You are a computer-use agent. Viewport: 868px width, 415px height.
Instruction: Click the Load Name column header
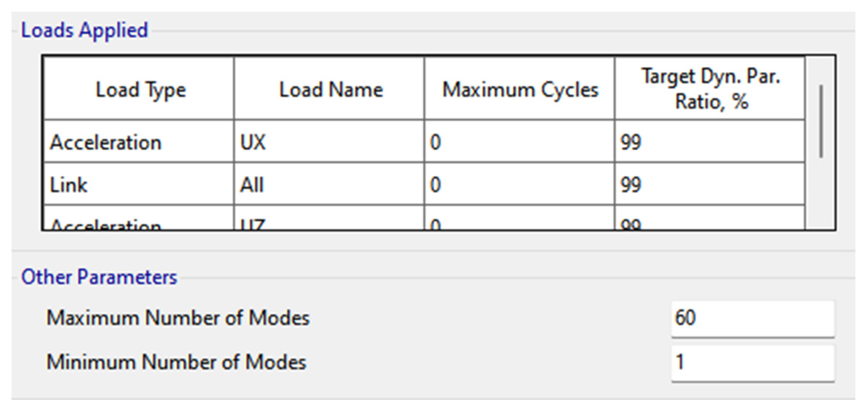pyautogui.click(x=329, y=88)
